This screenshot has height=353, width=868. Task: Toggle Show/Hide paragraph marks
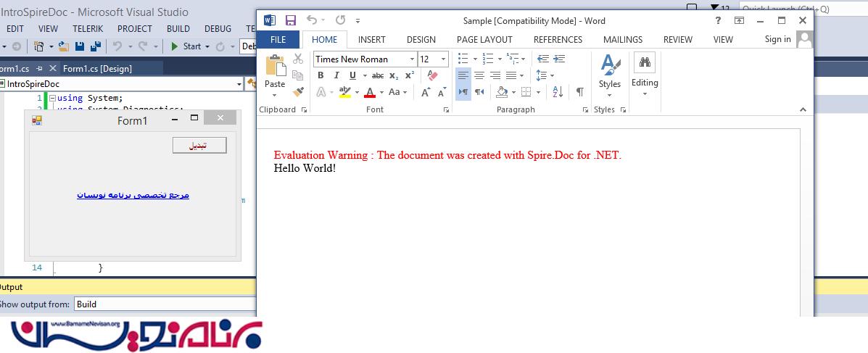coord(579,92)
